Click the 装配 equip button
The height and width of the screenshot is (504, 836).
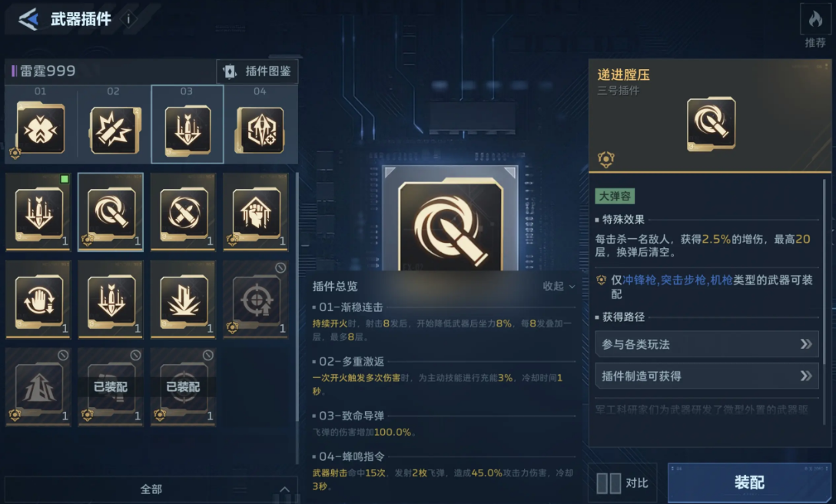pyautogui.click(x=749, y=482)
